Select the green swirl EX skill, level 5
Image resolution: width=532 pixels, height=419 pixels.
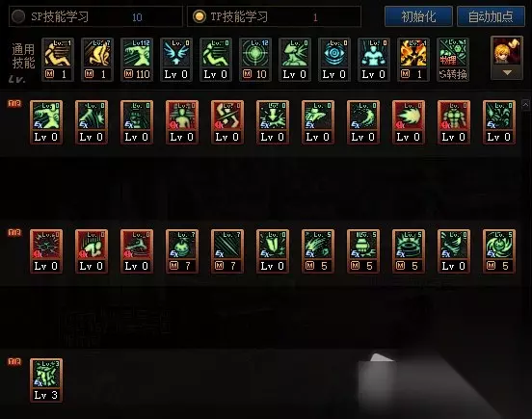coord(499,251)
